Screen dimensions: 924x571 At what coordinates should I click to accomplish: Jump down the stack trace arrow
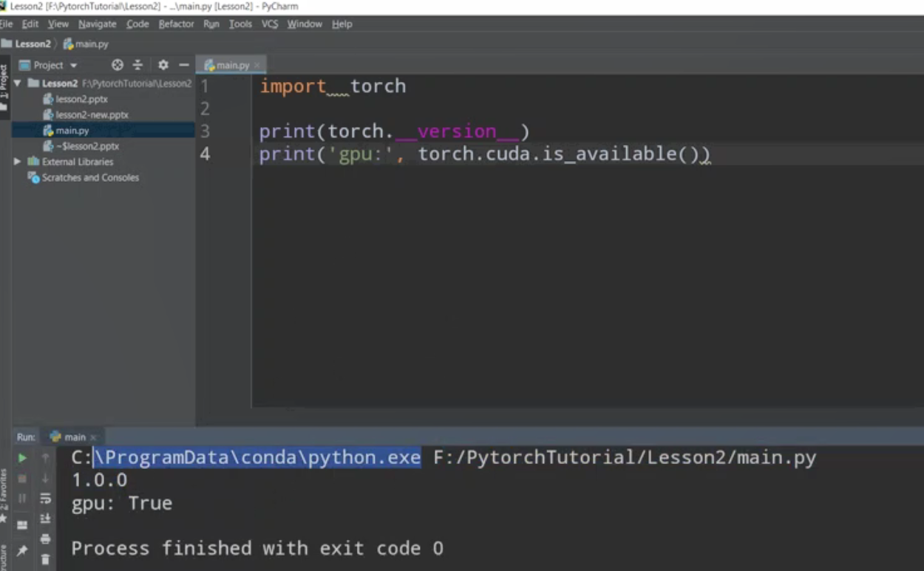[x=45, y=479]
